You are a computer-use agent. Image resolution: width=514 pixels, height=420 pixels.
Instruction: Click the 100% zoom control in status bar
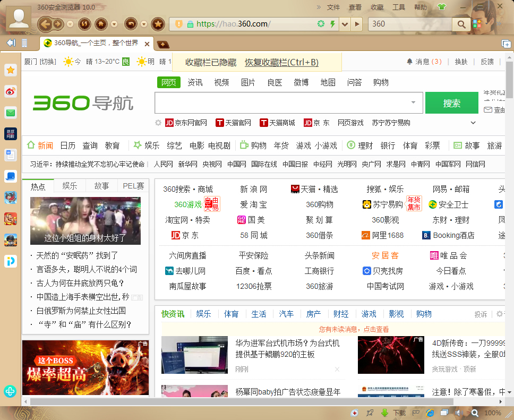click(493, 413)
